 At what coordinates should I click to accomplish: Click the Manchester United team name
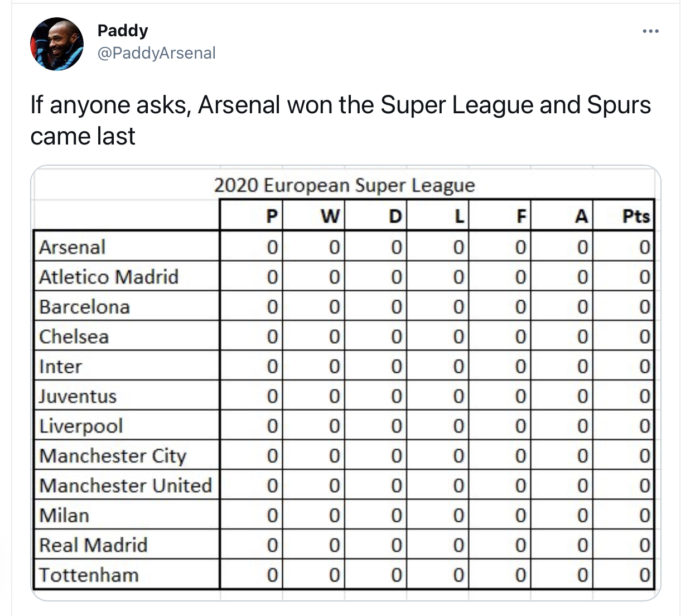126,485
